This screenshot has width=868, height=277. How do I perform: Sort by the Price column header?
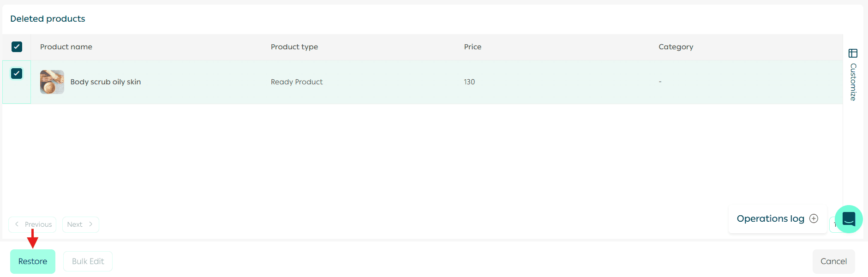click(473, 47)
